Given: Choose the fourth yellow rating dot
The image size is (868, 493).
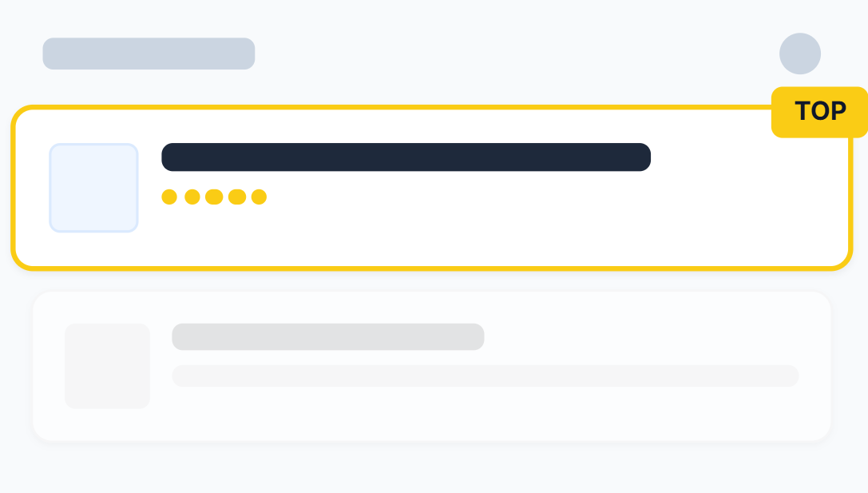Looking at the screenshot, I should pos(237,197).
